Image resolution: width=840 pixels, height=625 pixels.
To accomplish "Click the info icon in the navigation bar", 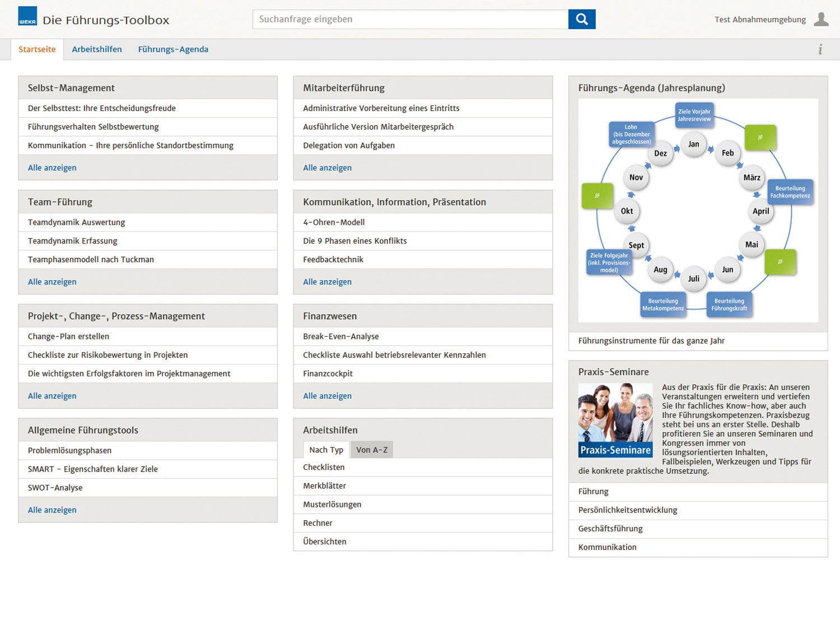I will tap(820, 49).
